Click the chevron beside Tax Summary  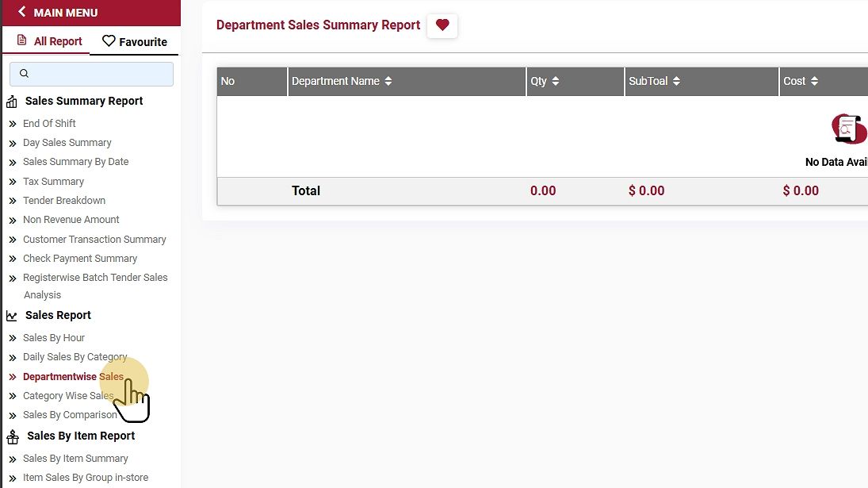[13, 182]
